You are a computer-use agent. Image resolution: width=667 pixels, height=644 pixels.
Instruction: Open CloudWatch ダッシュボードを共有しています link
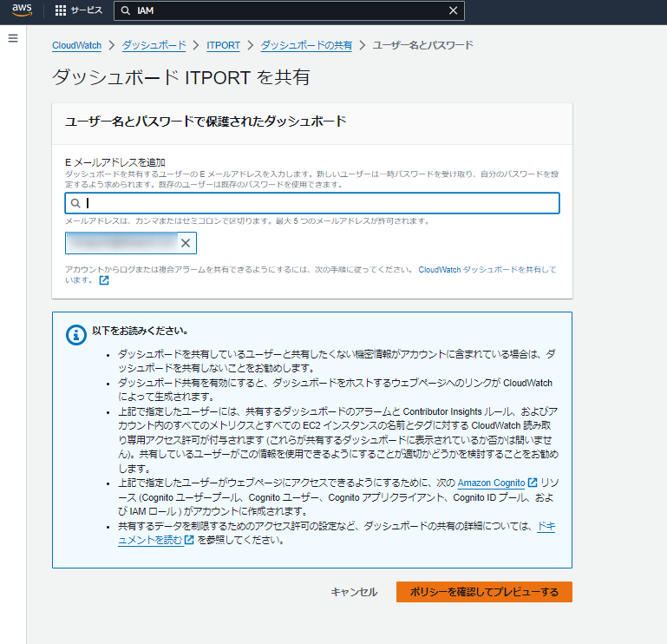click(487, 269)
